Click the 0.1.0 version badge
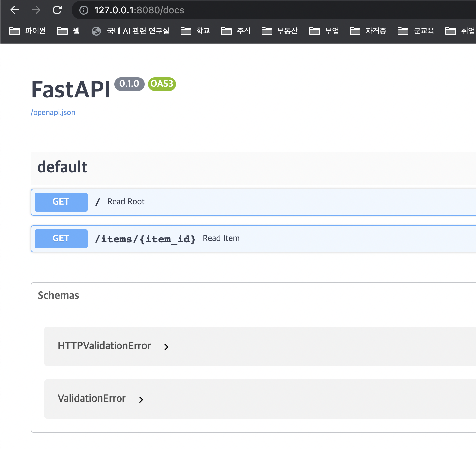This screenshot has height=449, width=476. pyautogui.click(x=129, y=84)
